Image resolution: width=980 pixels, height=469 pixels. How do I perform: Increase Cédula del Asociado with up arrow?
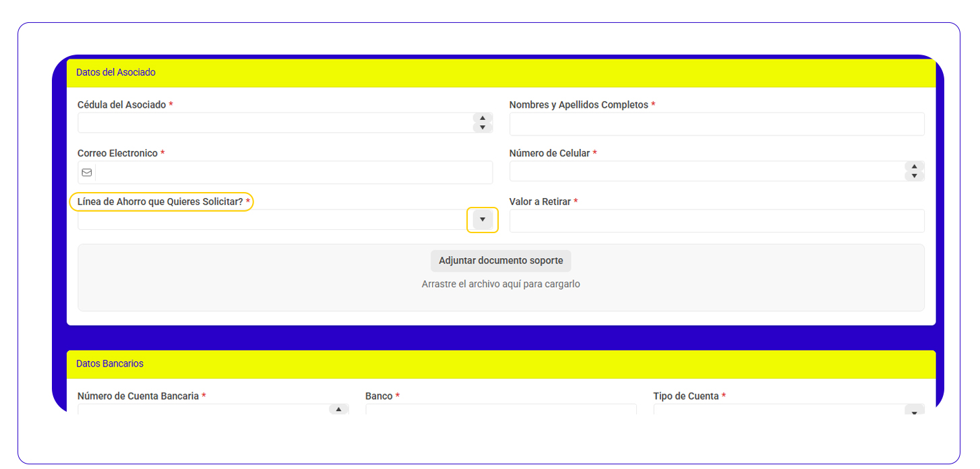coord(483,119)
